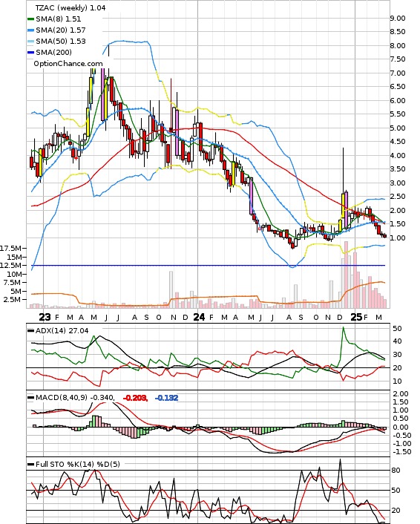Image resolution: width=420 pixels, height=524 pixels.
Task: Click the dark blue SMA(200) legend marker
Action: pyautogui.click(x=30, y=53)
